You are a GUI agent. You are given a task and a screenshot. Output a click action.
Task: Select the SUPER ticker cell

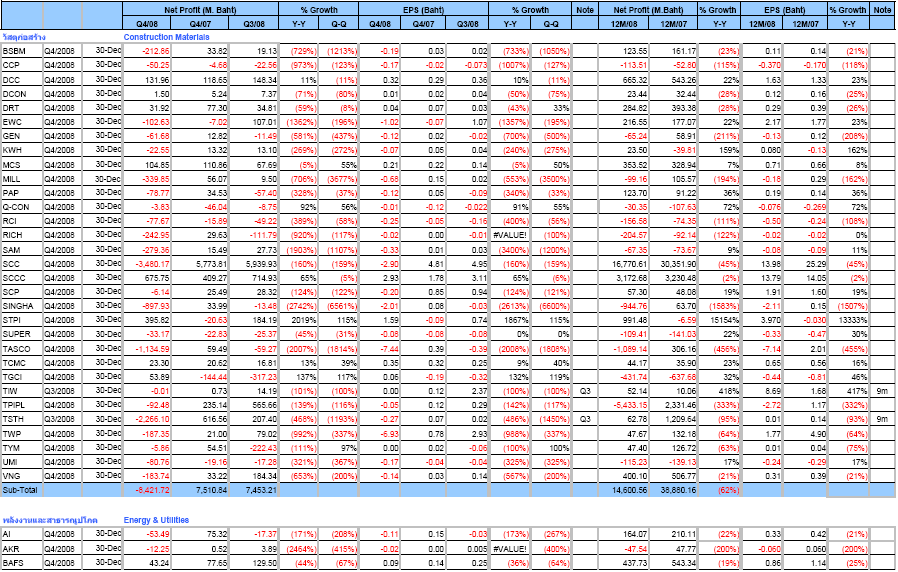click(x=22, y=334)
